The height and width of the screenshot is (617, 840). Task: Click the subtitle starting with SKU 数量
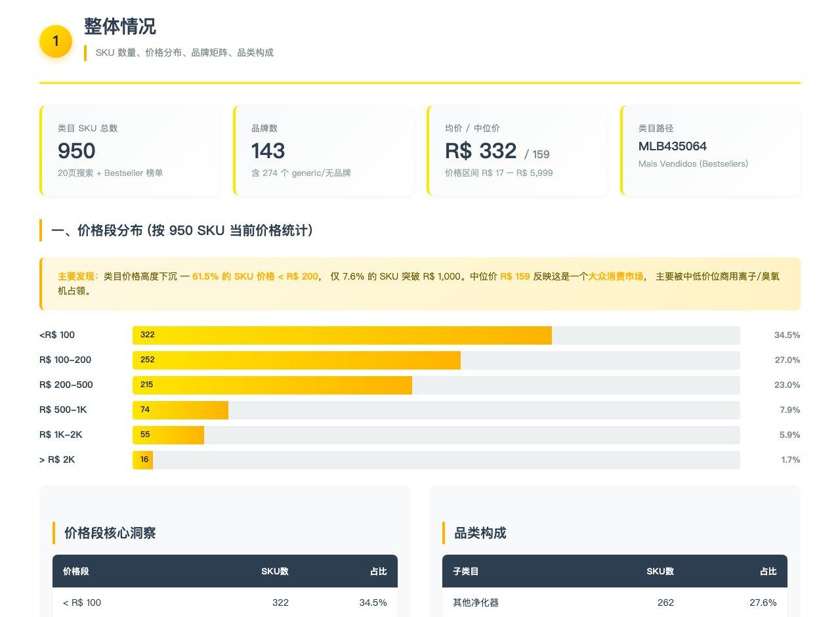click(184, 53)
